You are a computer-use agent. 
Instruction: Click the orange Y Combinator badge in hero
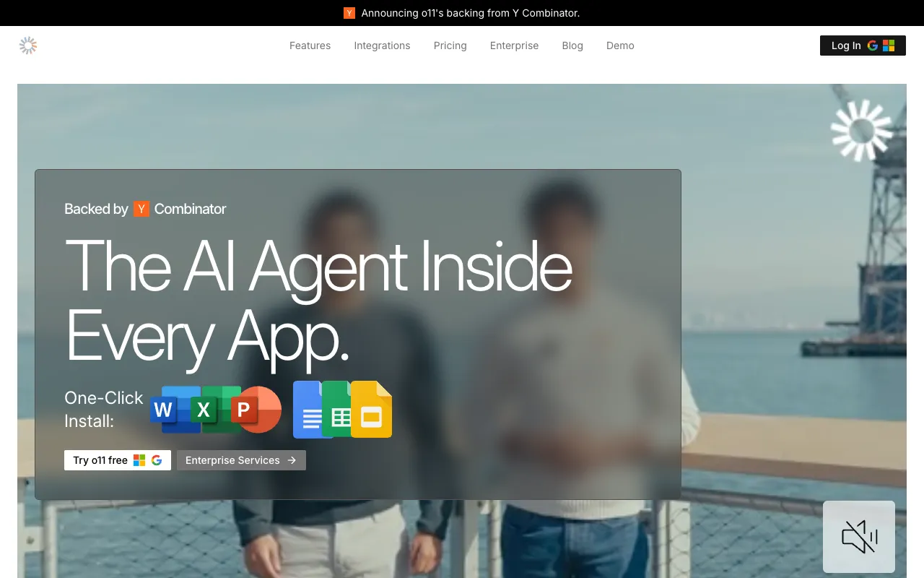141,209
